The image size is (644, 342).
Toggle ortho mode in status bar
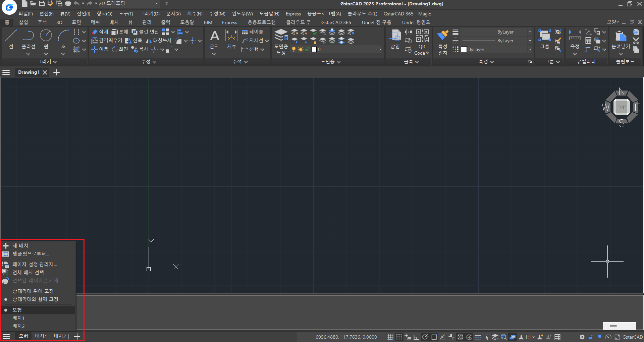(416, 337)
